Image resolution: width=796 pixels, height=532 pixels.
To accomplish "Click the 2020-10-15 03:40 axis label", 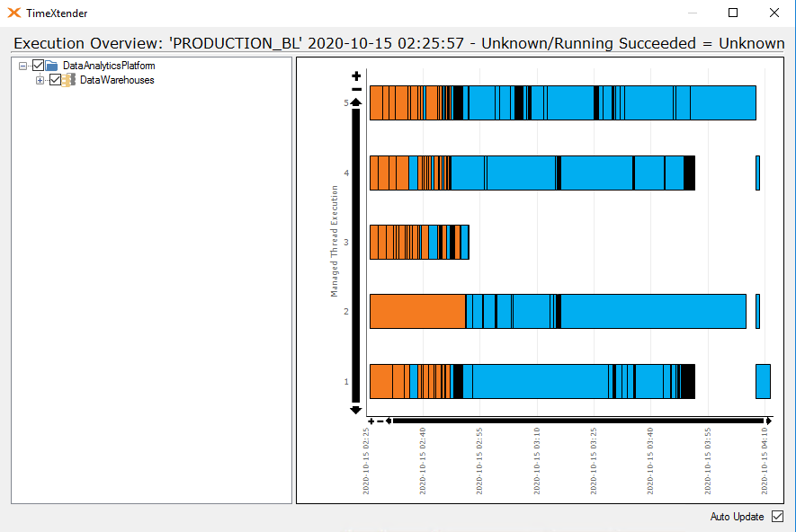I will pyautogui.click(x=650, y=461).
